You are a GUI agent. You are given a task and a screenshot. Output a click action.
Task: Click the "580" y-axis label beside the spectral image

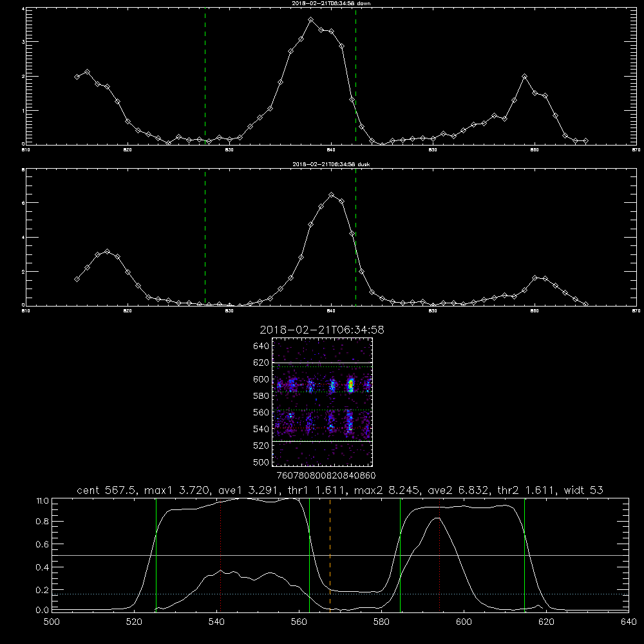click(261, 396)
